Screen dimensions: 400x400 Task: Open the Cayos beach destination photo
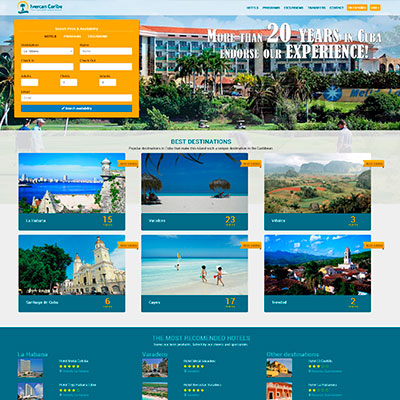coord(195,265)
